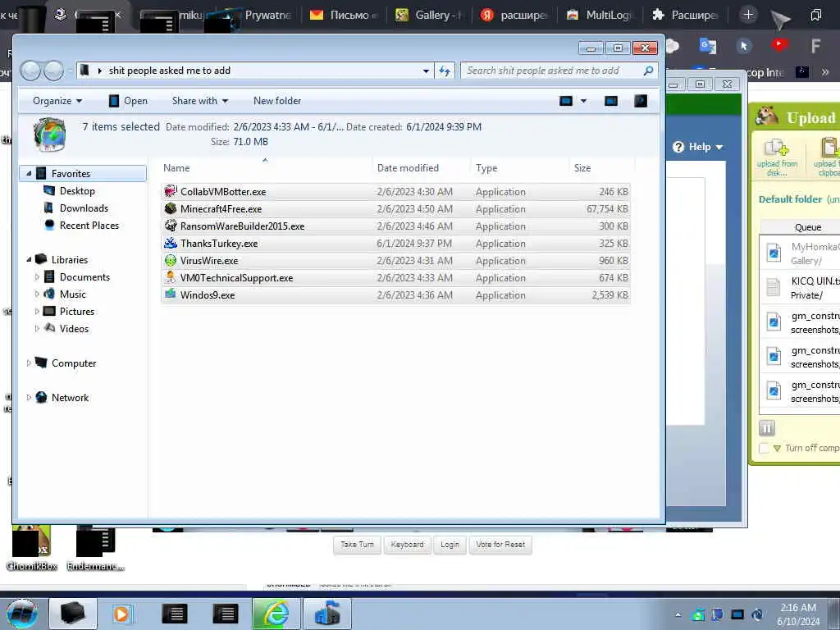Screen dimensions: 840x630
Task: Click the Explorer Forward navigation button
Action: tap(53, 71)
